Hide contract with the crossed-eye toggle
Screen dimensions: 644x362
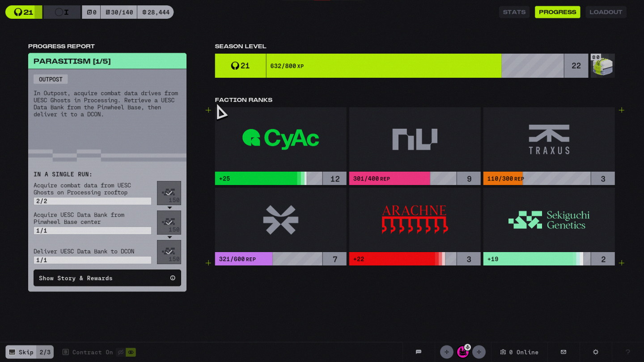(120, 352)
